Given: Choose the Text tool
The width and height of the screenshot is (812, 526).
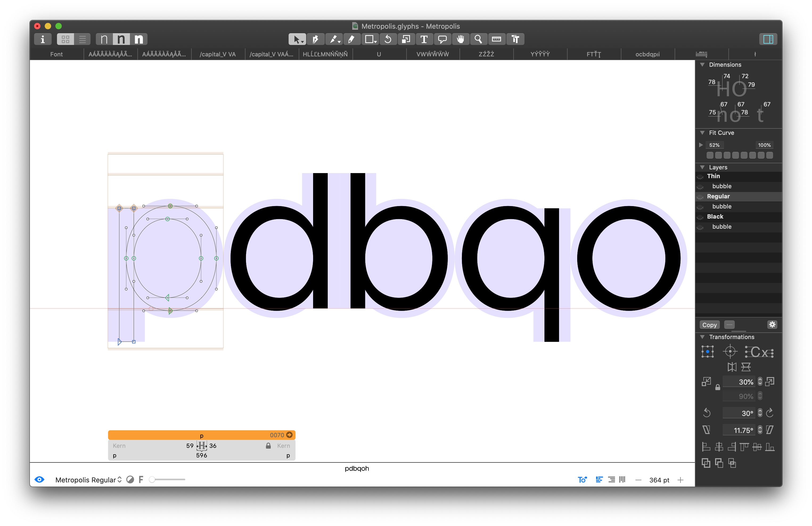Looking at the screenshot, I should pos(424,39).
